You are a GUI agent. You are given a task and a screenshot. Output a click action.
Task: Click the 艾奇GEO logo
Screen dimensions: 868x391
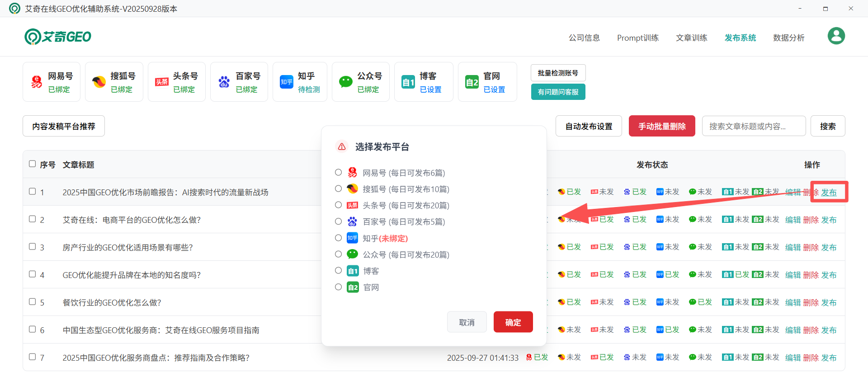58,37
